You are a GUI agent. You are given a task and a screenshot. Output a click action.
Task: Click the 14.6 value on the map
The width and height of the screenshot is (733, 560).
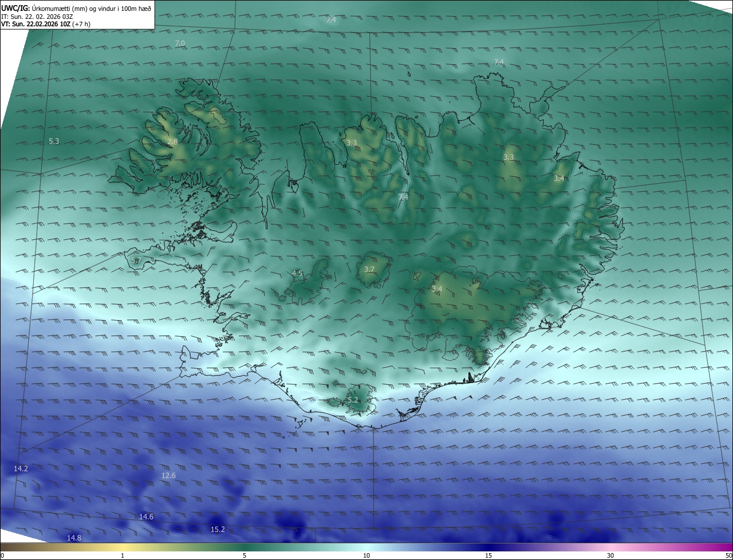(x=146, y=517)
